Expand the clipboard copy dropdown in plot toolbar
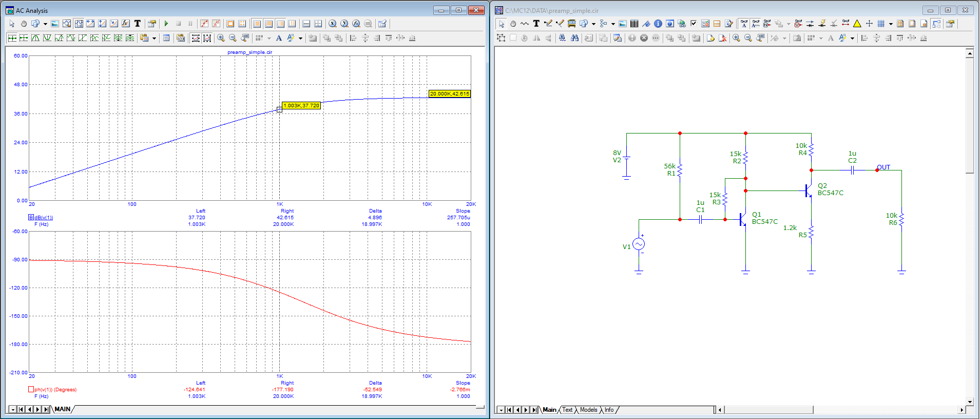 (x=154, y=38)
